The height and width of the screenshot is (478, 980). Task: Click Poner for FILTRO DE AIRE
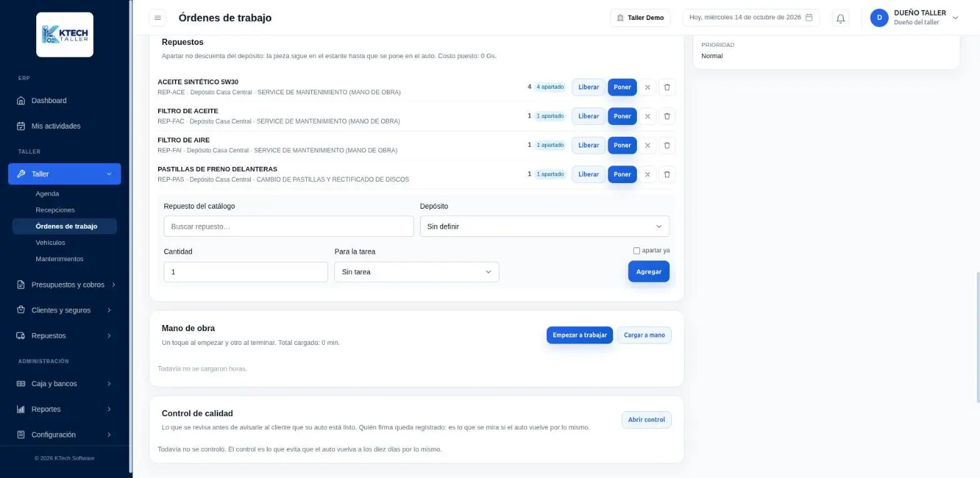click(622, 146)
